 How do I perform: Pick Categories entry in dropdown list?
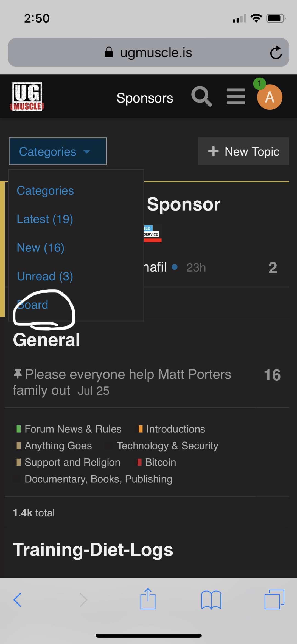[x=45, y=191]
